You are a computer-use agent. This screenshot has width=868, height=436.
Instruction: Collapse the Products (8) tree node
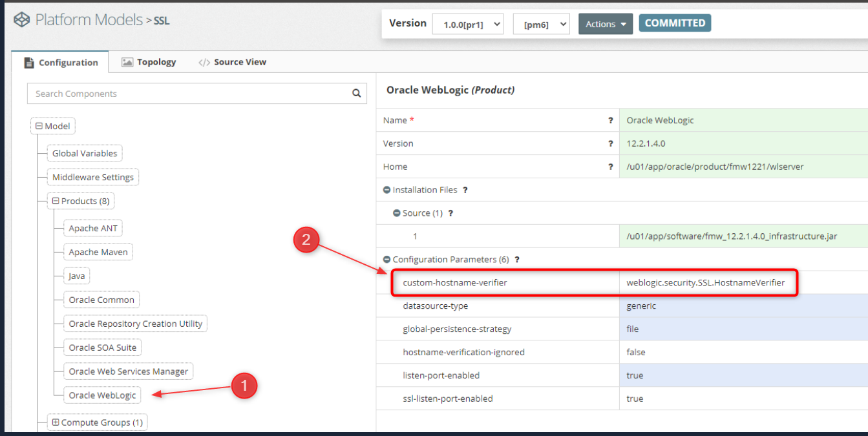pos(56,201)
